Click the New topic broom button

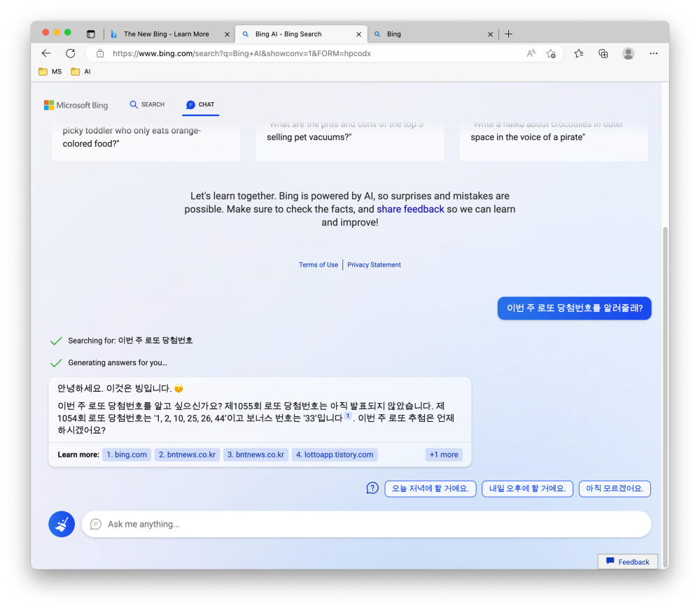(62, 524)
